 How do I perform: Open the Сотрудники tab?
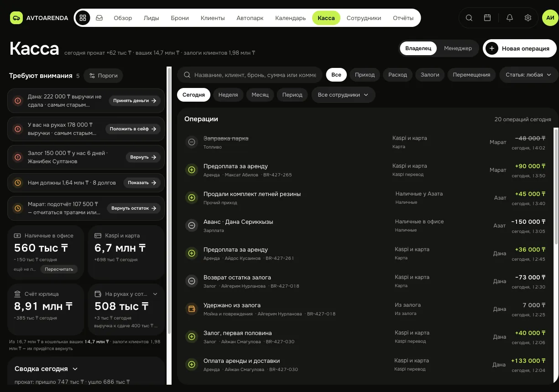coord(364,18)
